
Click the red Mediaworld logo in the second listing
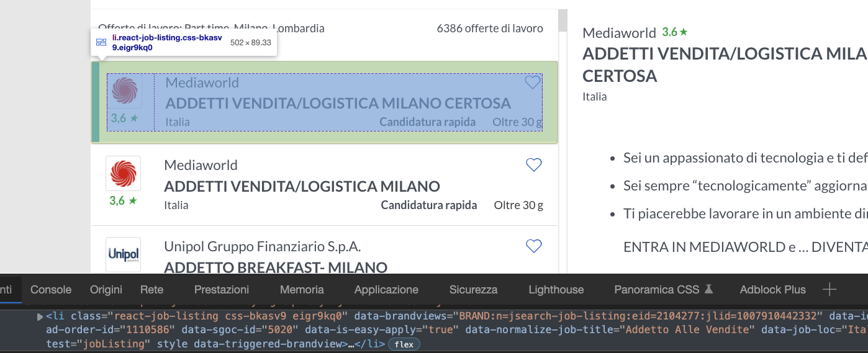click(123, 174)
